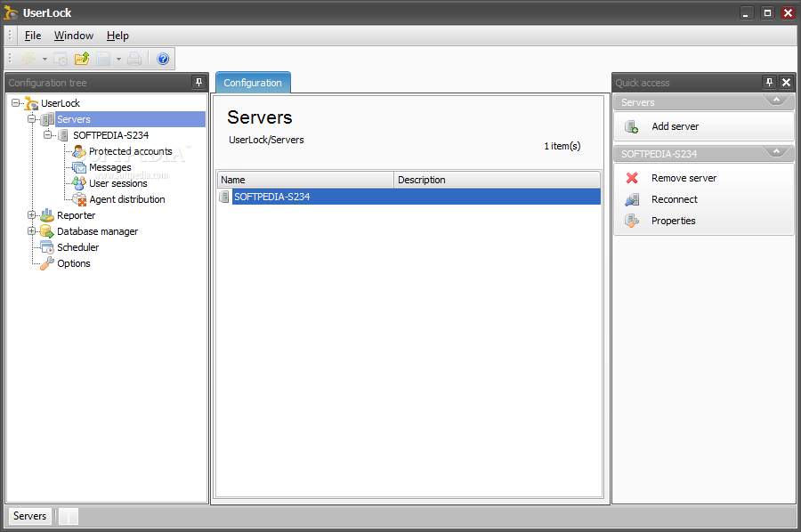Viewport: 801px width, 532px height.
Task: Click the schedule clock toolbar icon
Action: click(61, 60)
